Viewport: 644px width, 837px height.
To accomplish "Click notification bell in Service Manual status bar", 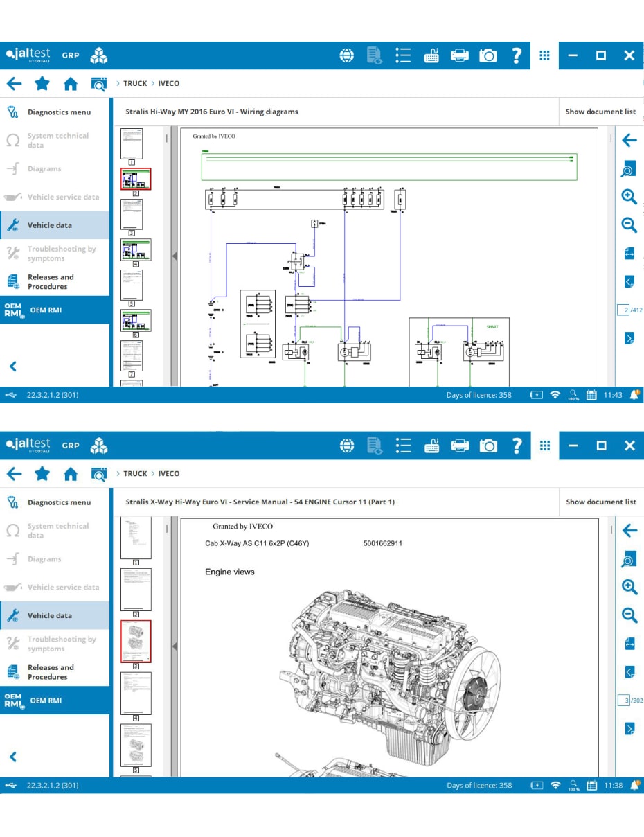I will [x=634, y=785].
